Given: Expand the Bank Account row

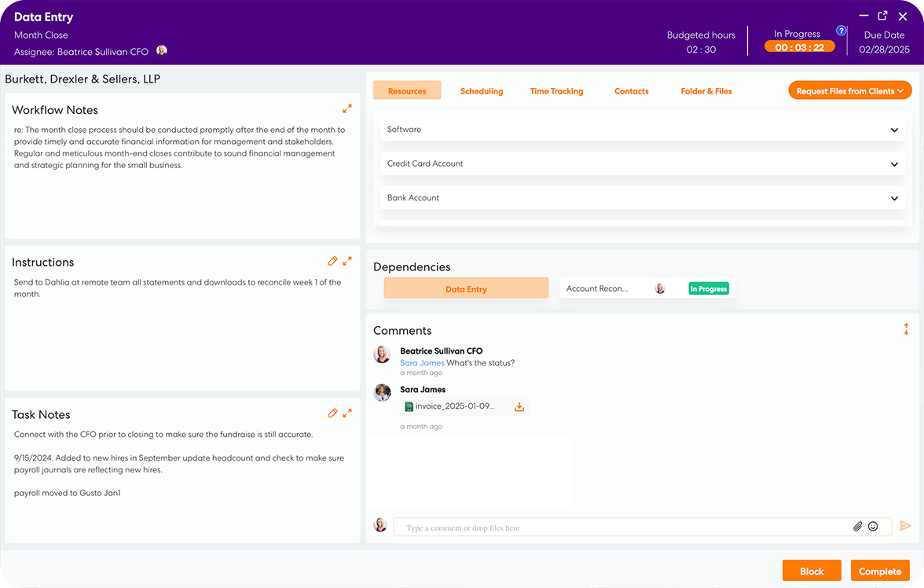Looking at the screenshot, I should click(643, 197).
